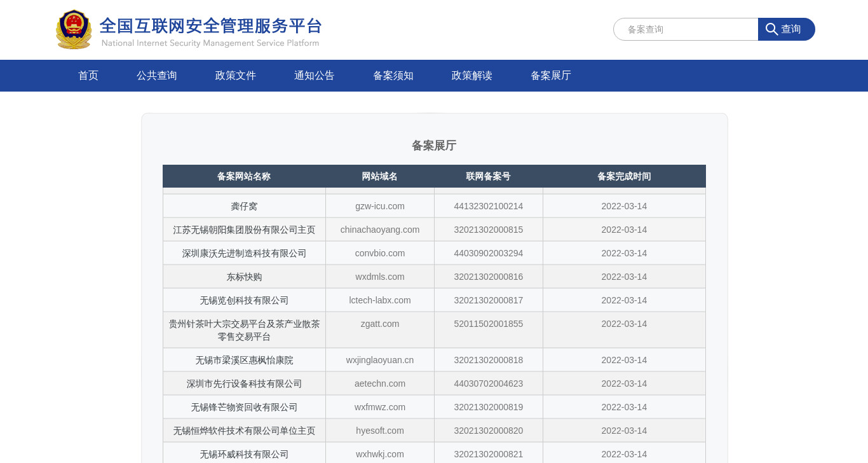Click the domain wxdmls.com
The height and width of the screenshot is (463, 868).
point(380,277)
